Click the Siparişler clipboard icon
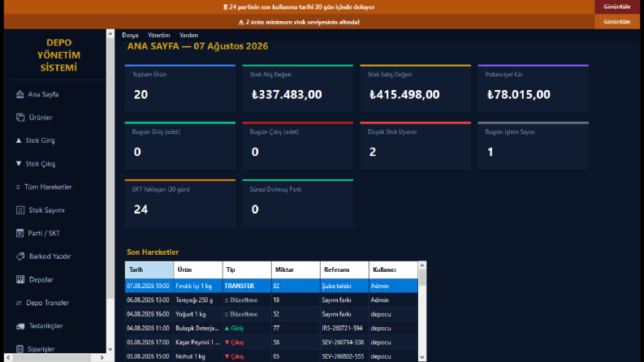Image resolution: width=644 pixels, height=362 pixels. point(19,349)
